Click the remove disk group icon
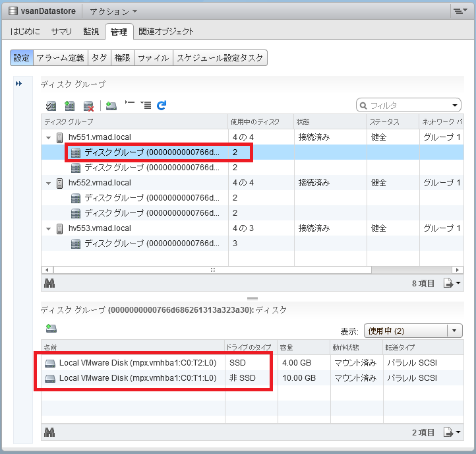The width and height of the screenshot is (476, 454). pos(88,106)
